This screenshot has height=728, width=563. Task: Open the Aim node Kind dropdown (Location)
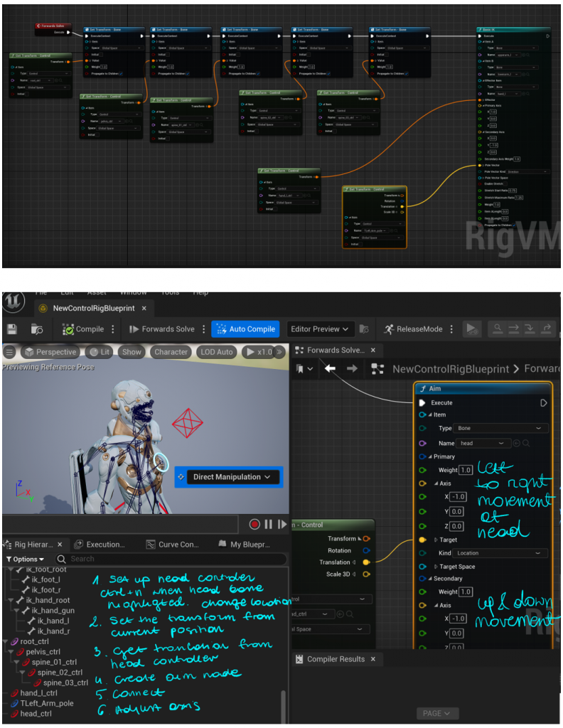click(x=501, y=553)
